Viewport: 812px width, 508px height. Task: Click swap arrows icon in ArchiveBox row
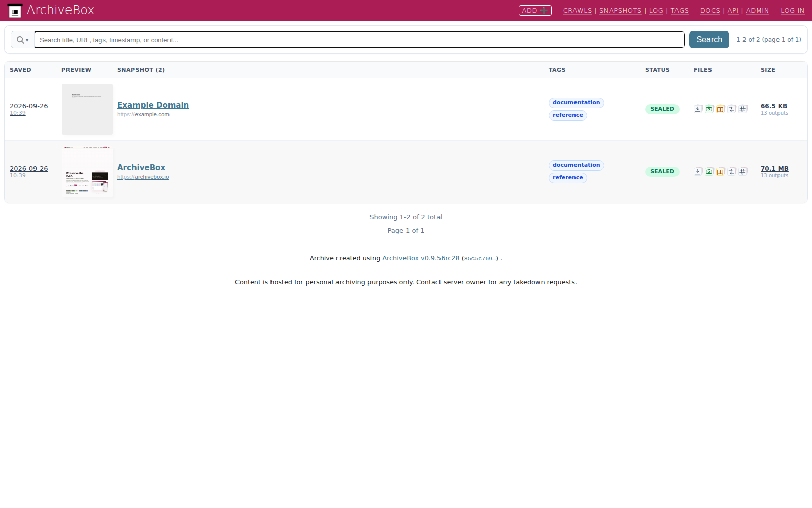[x=732, y=171]
